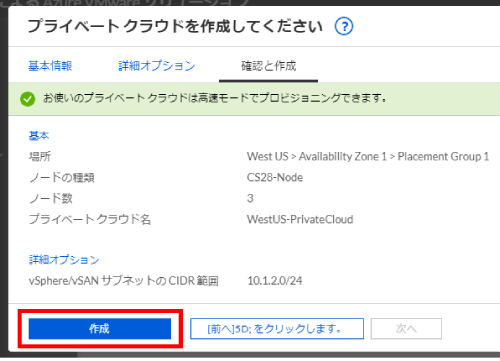
Task: Click the [前へ] previous button
Action: click(277, 329)
